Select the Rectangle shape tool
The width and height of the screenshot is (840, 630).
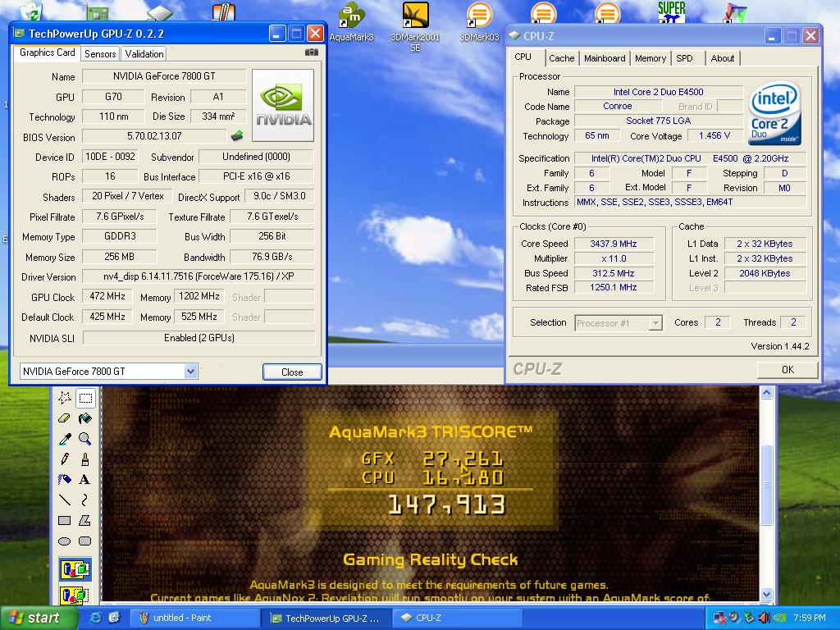pyautogui.click(x=64, y=520)
